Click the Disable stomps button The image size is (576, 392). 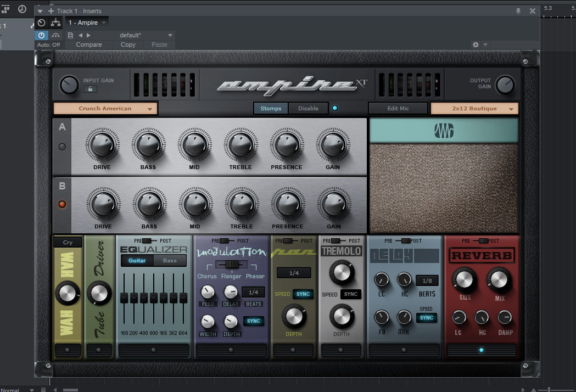[x=308, y=108]
